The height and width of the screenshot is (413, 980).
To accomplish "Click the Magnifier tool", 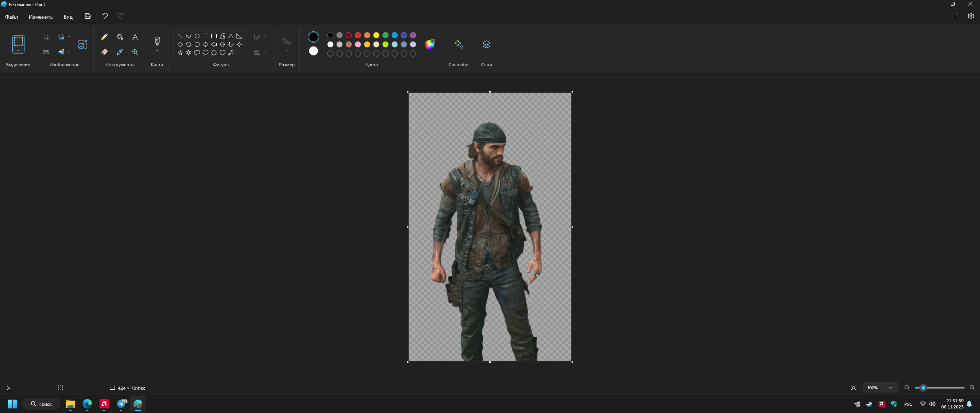I will tap(135, 52).
